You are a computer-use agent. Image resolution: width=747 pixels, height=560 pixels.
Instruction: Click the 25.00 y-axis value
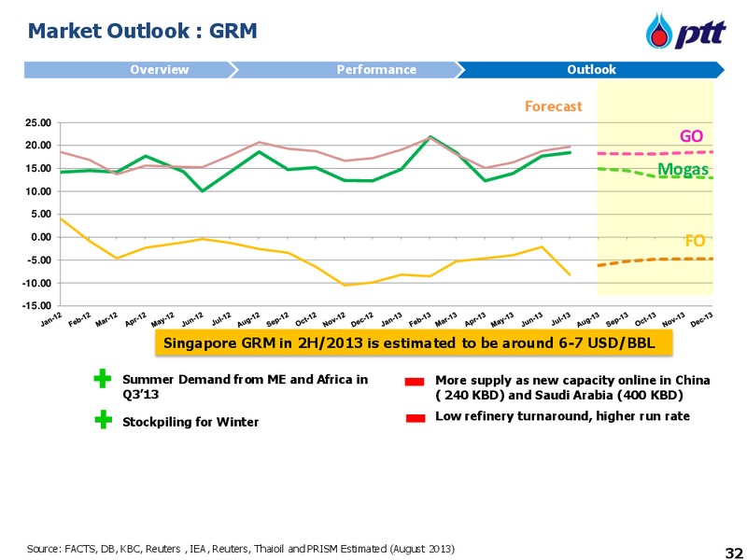pos(37,122)
